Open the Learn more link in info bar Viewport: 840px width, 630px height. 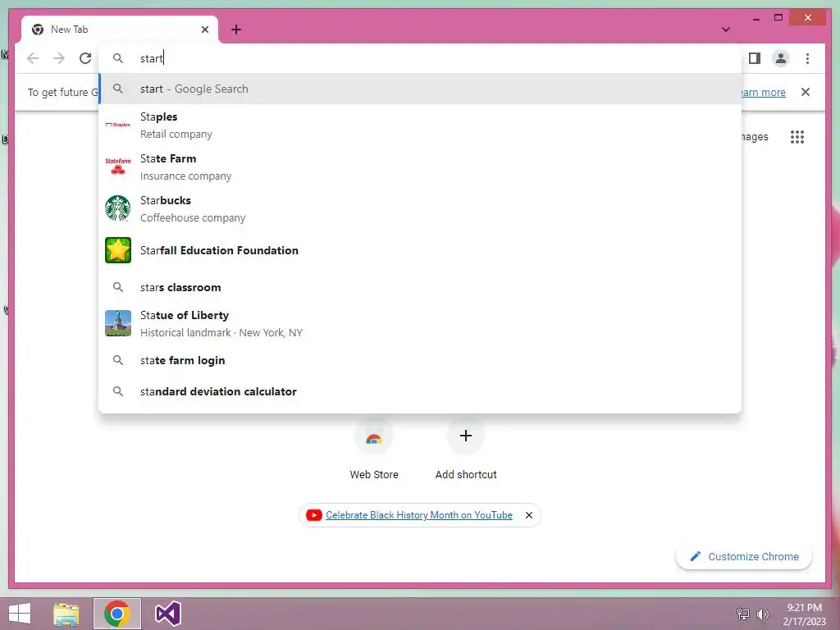point(763,92)
